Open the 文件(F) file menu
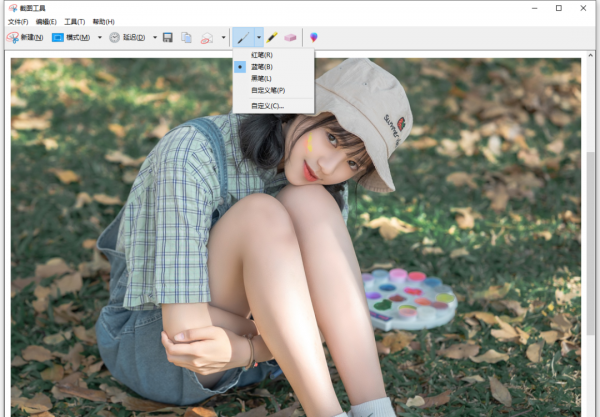Screen dimensions: 600x417 point(18,21)
